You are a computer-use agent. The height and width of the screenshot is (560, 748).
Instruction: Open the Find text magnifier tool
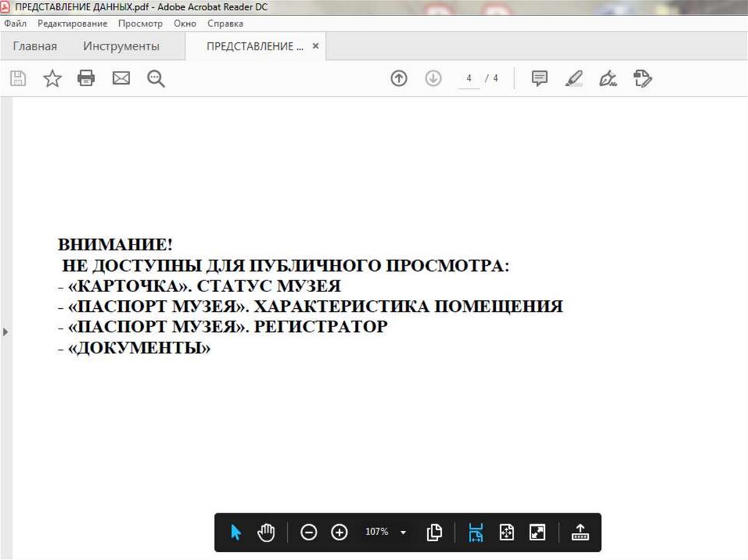point(156,78)
